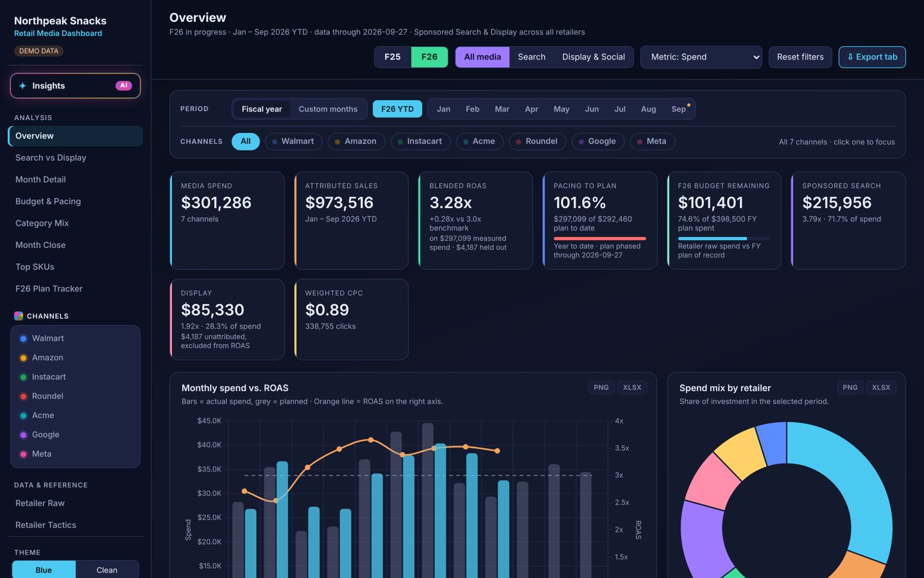924x578 pixels.
Task: Click Instacart green dot in sidebar
Action: (23, 377)
